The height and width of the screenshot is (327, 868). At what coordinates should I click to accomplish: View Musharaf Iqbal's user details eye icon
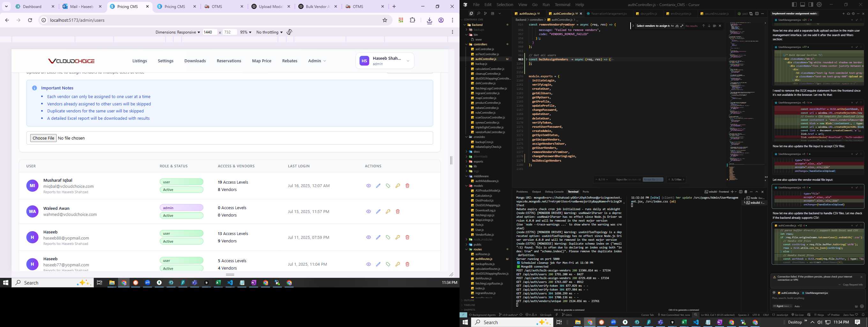click(x=369, y=186)
